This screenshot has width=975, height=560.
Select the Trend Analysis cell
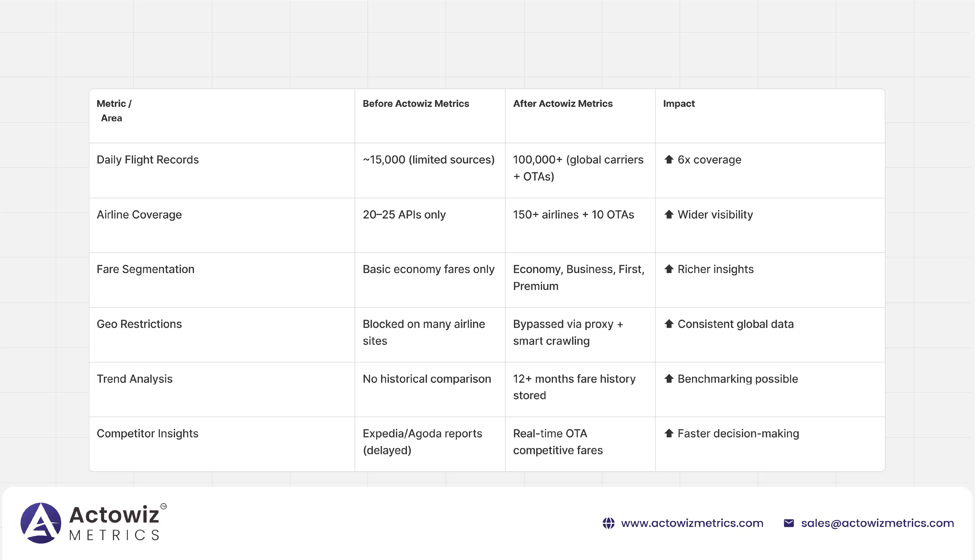coord(134,379)
